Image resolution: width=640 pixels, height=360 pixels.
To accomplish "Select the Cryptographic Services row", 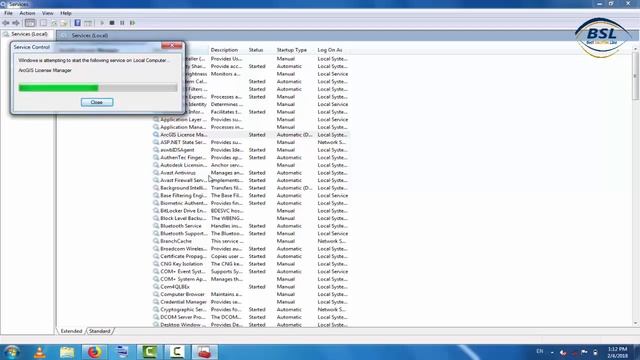I will (251, 309).
